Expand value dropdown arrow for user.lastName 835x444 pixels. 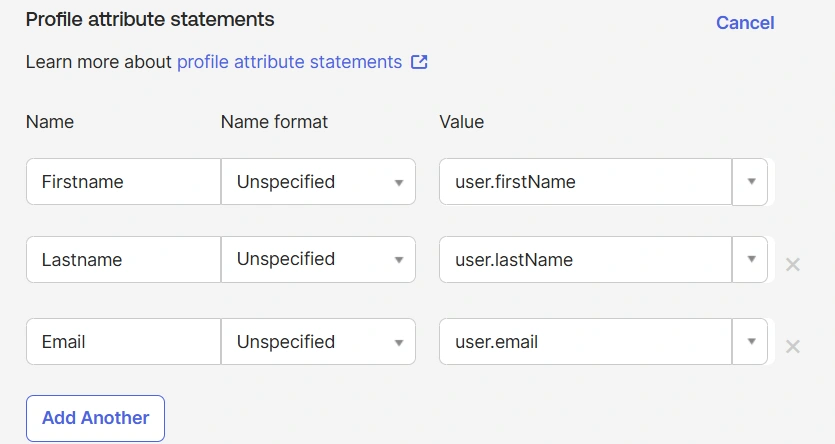coord(750,259)
